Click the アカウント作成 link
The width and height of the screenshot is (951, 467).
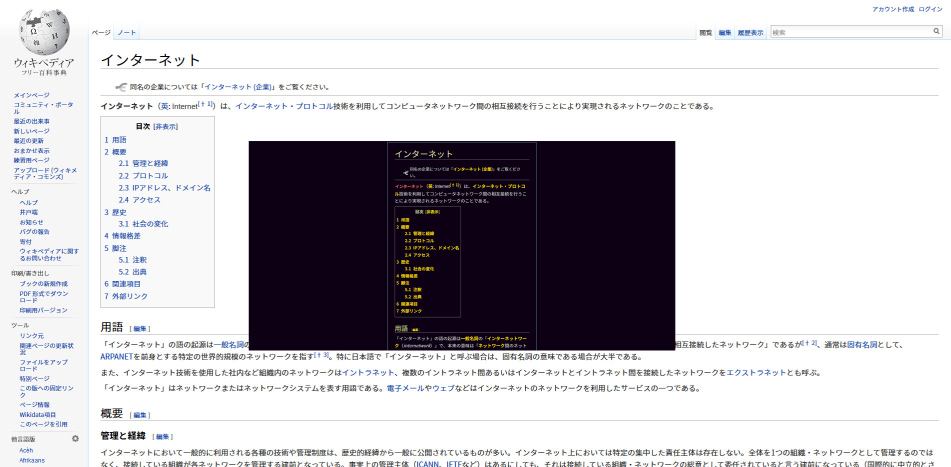coord(892,9)
